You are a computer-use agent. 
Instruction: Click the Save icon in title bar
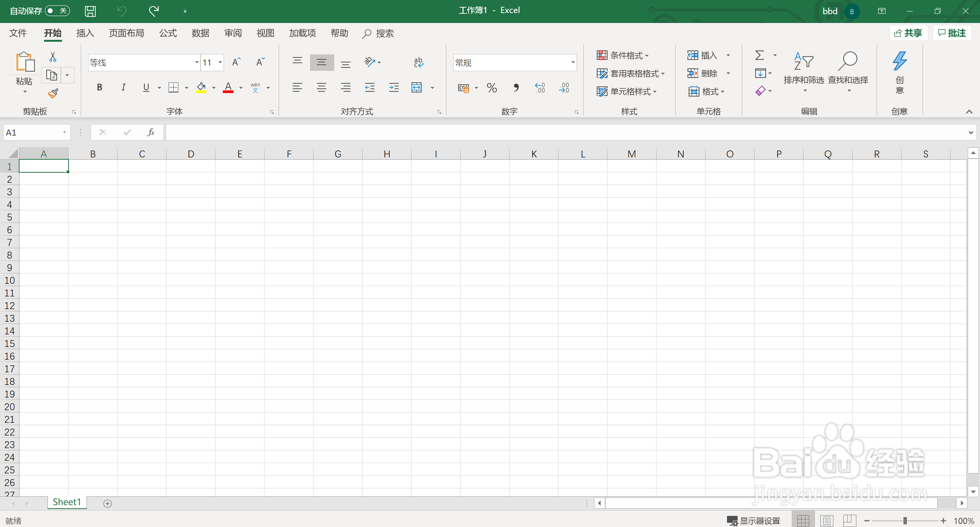point(90,11)
